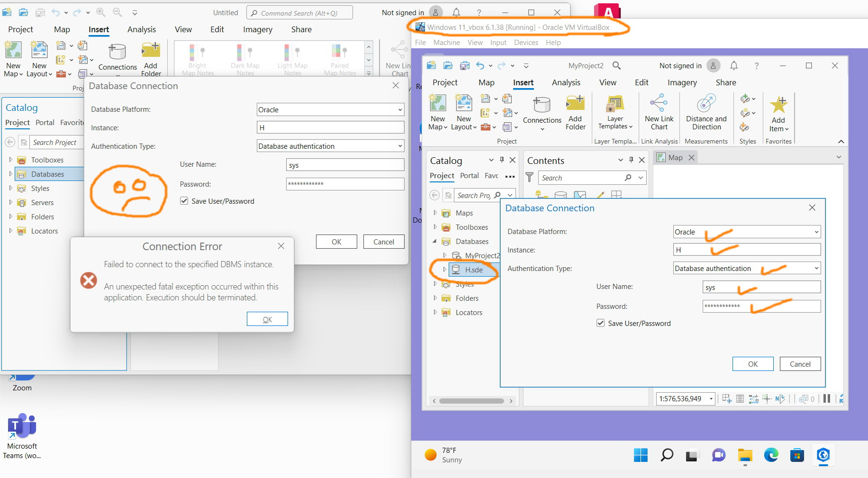Open the Imagery tab in MyProject2
Screen dimensions: 868x478
[x=682, y=82]
